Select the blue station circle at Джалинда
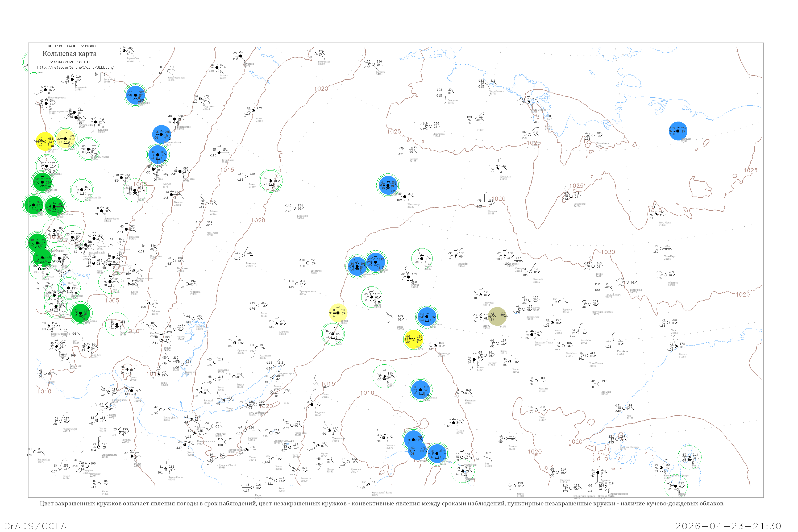The height and width of the screenshot is (532, 798). (x=437, y=454)
